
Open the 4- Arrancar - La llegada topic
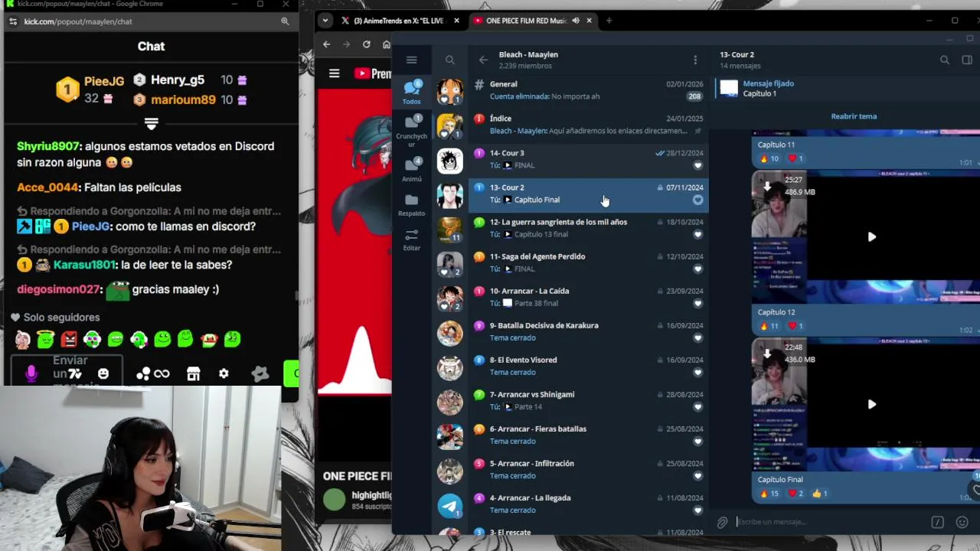(588, 504)
